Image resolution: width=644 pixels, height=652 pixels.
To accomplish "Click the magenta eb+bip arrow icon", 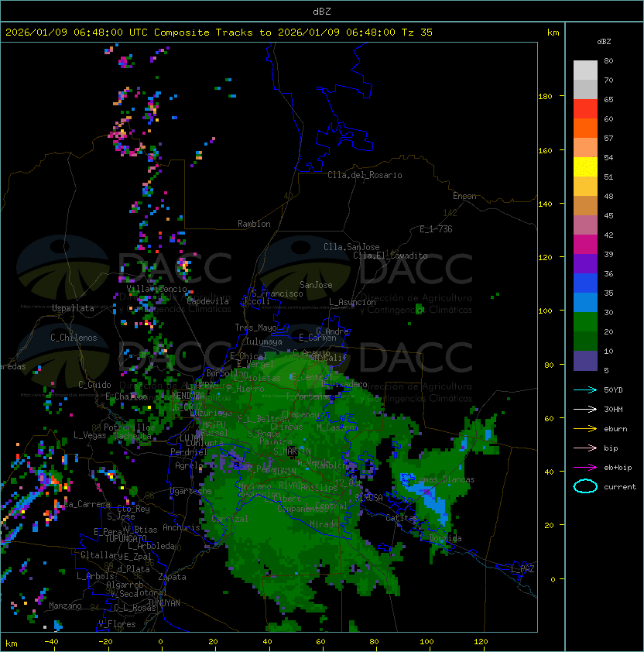I will (x=585, y=468).
